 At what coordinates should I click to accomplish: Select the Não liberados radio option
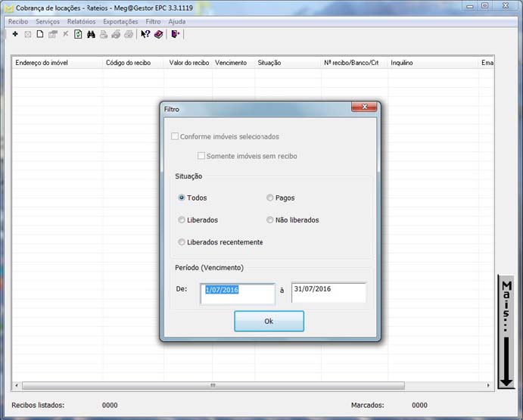coord(270,220)
